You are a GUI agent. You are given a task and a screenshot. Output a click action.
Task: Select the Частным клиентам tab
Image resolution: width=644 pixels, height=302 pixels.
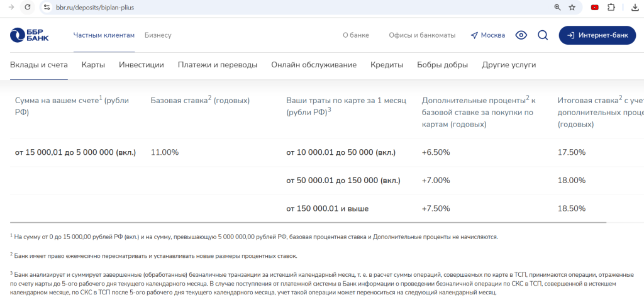pos(104,35)
